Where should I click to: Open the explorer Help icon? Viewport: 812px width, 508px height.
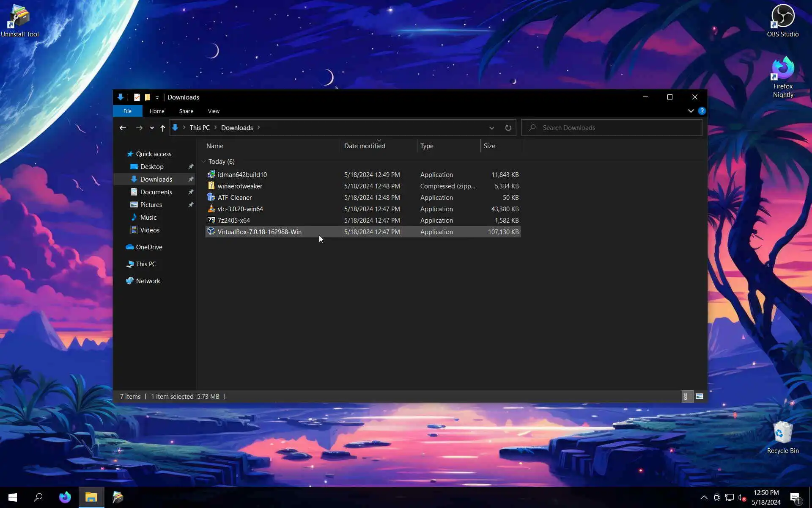point(702,111)
